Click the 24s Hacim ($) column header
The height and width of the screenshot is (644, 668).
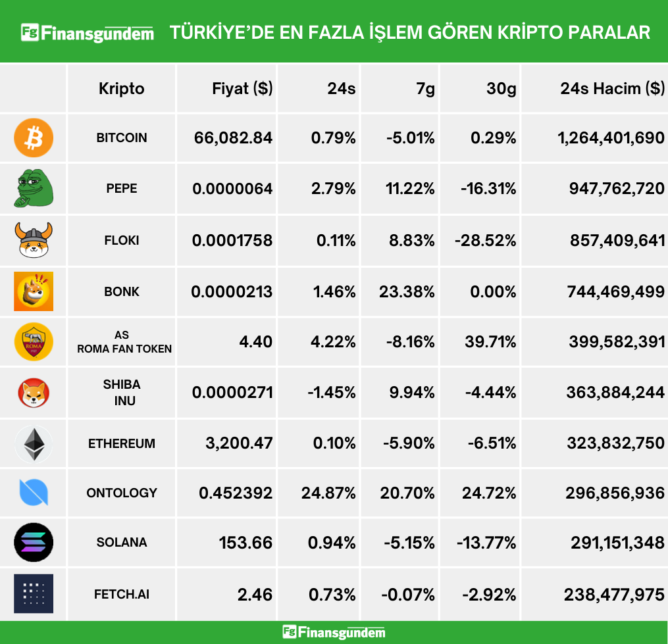[612, 89]
